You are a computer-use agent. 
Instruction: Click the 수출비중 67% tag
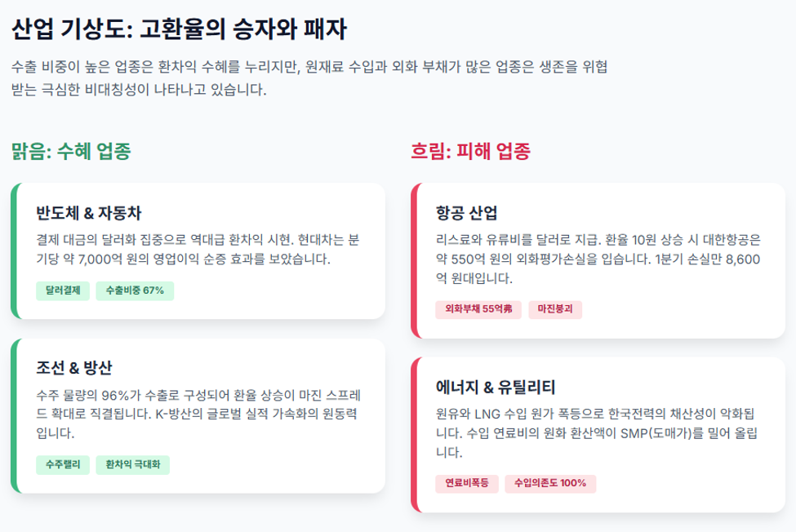pyautogui.click(x=135, y=290)
